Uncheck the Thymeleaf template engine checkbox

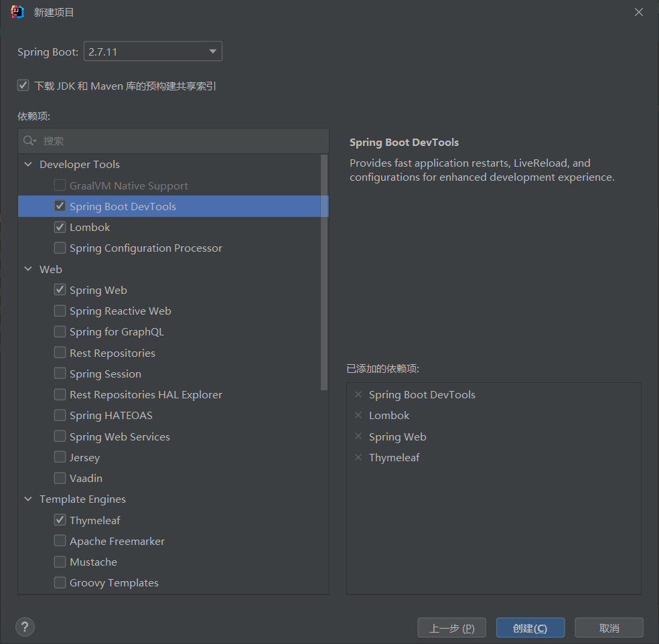[60, 519]
